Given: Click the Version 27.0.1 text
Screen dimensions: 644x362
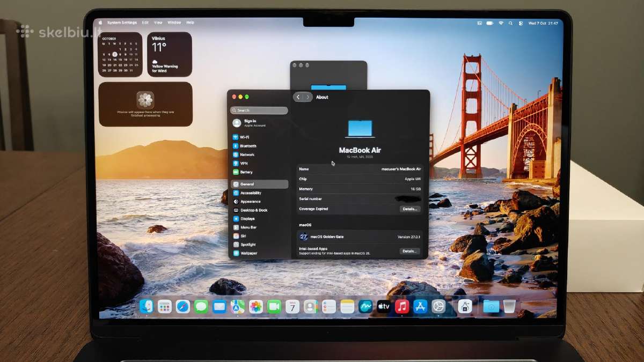Looking at the screenshot, I should 409,237.
